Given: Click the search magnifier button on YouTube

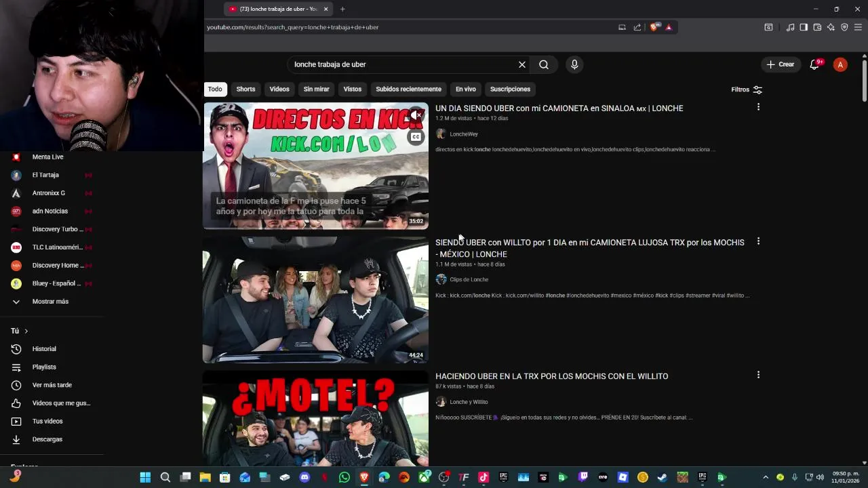Looking at the screenshot, I should tap(544, 64).
